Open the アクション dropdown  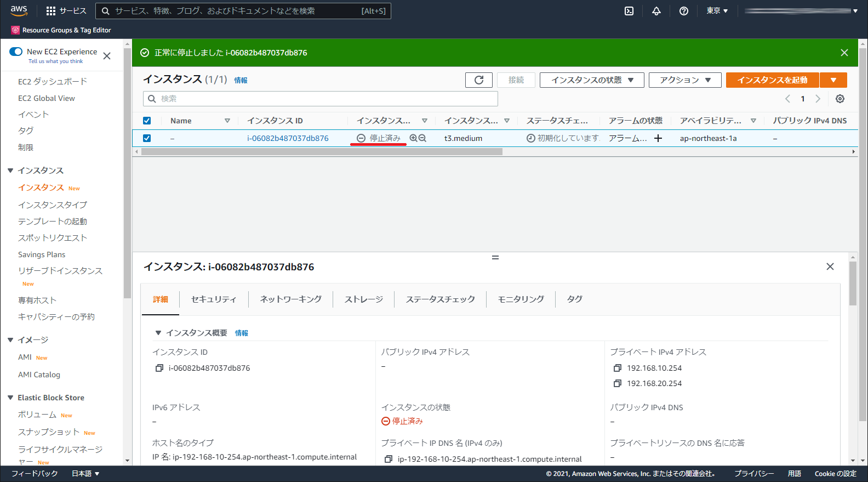pos(684,80)
